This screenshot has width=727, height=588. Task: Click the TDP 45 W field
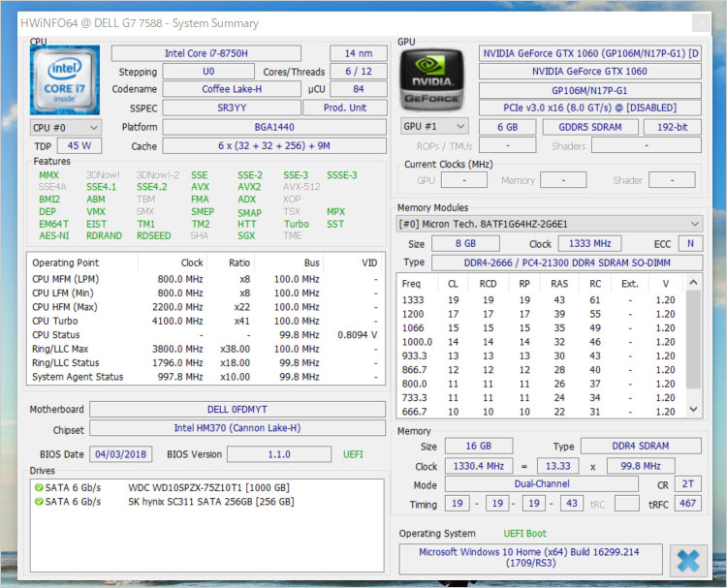pyautogui.click(x=79, y=146)
